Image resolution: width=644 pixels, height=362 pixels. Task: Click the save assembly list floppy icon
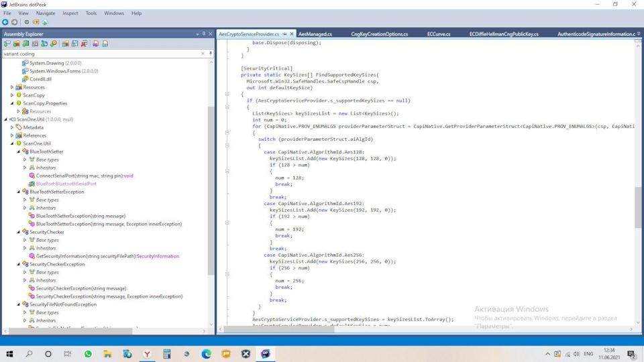(74, 44)
